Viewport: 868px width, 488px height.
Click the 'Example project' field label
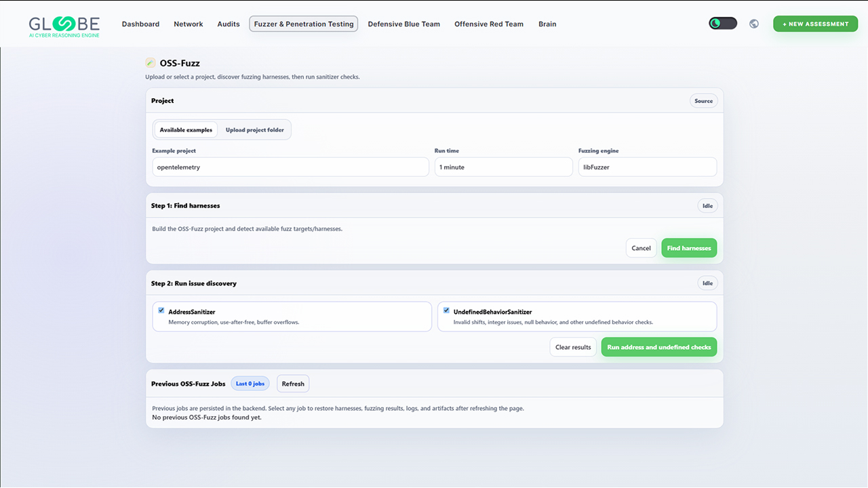174,150
